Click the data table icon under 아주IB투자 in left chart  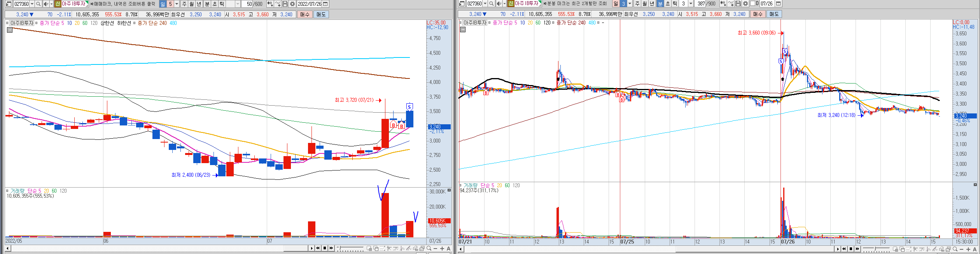click(x=10, y=30)
